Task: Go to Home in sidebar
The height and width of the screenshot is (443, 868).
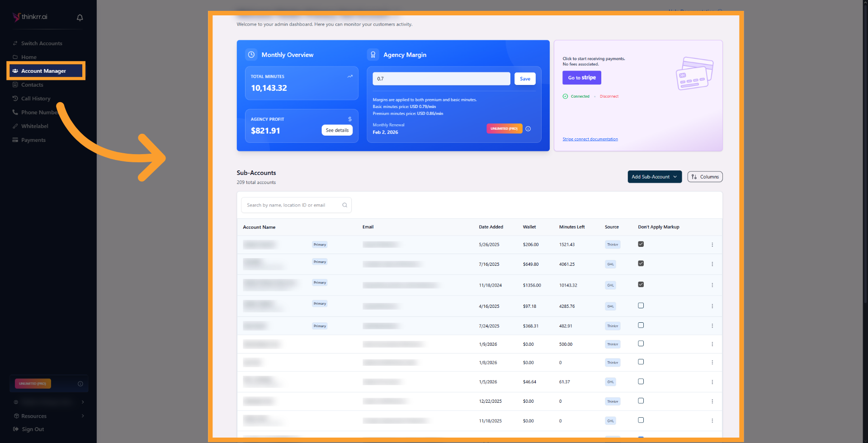Action: coord(29,57)
